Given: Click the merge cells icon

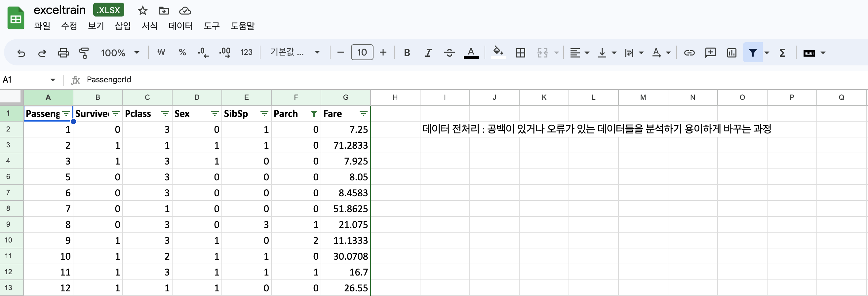Looking at the screenshot, I should (542, 53).
